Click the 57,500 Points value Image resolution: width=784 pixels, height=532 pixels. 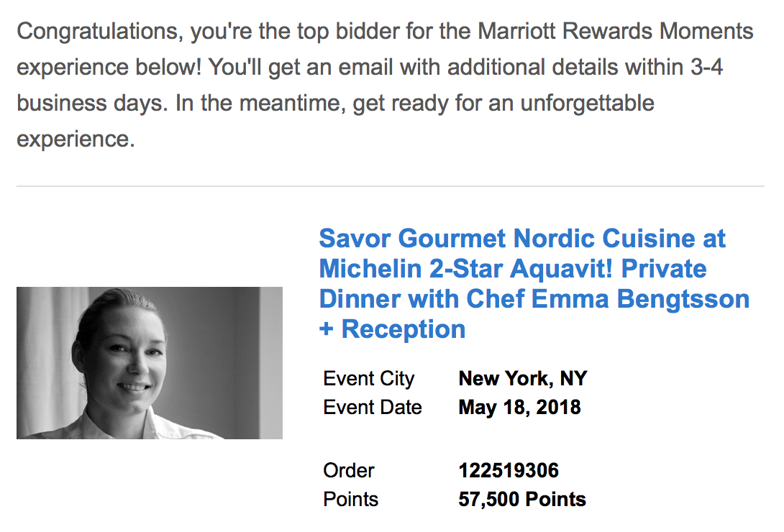pos(522,499)
